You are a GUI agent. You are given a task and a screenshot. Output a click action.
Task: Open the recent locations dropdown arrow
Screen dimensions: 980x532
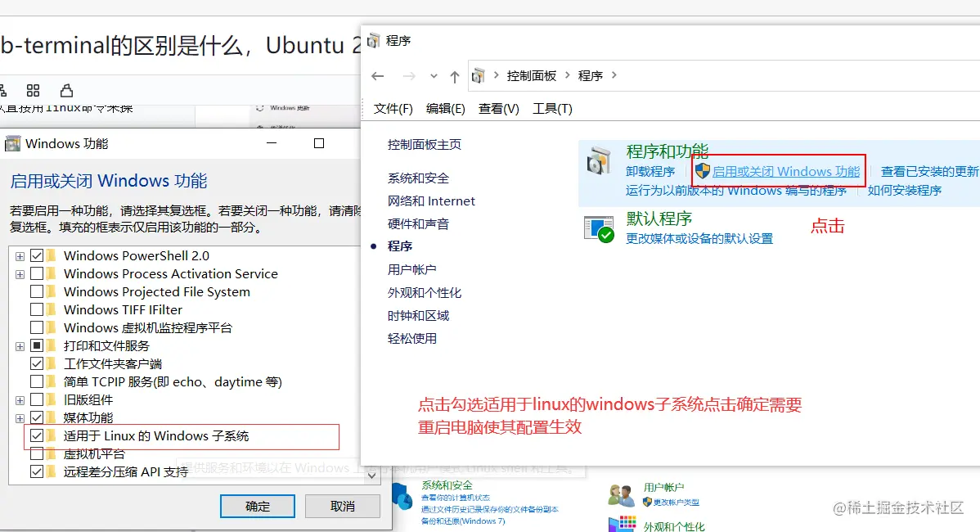point(434,76)
